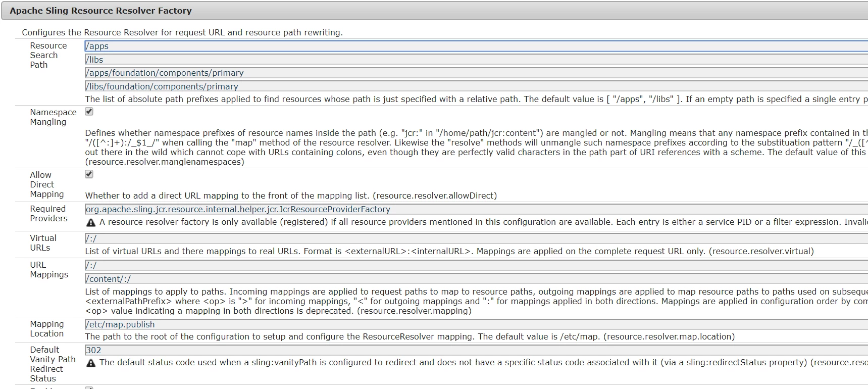868x389 pixels.
Task: Click the 'A resource resolver factory is only available' text
Action: [x=484, y=222]
